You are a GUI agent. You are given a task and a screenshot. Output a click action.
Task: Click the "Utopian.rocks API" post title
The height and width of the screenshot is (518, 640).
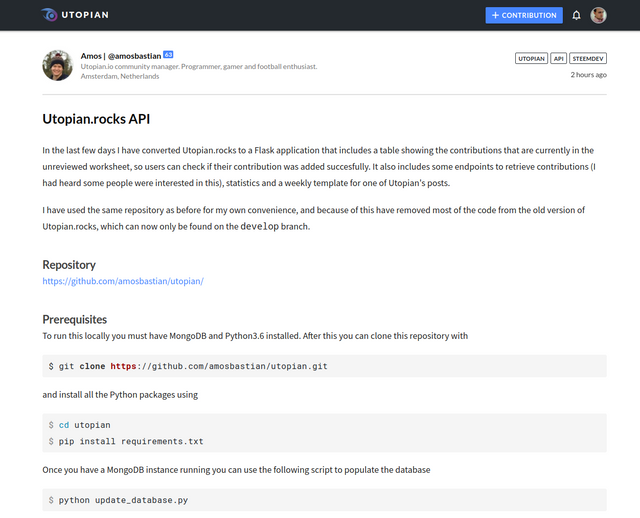point(96,119)
